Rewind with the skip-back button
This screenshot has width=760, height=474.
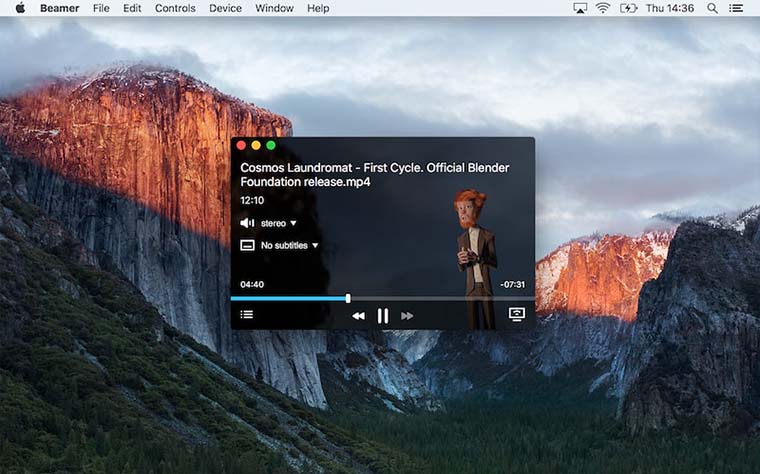click(x=358, y=316)
